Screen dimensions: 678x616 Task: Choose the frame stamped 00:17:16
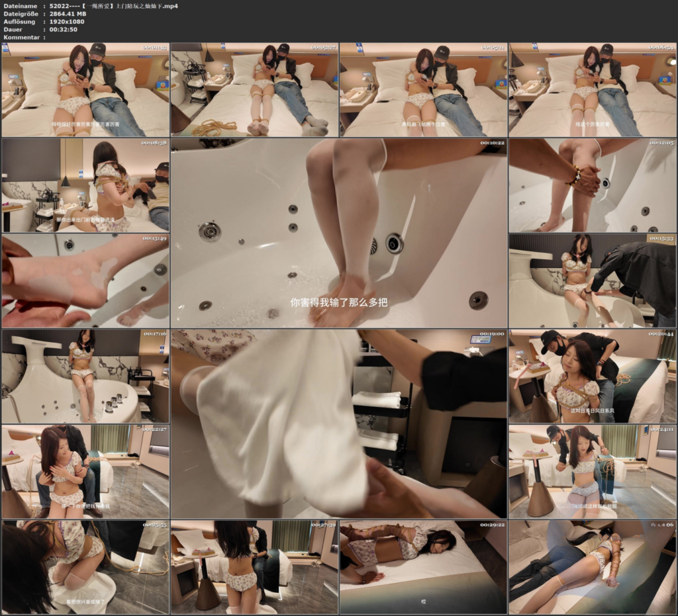85,376
